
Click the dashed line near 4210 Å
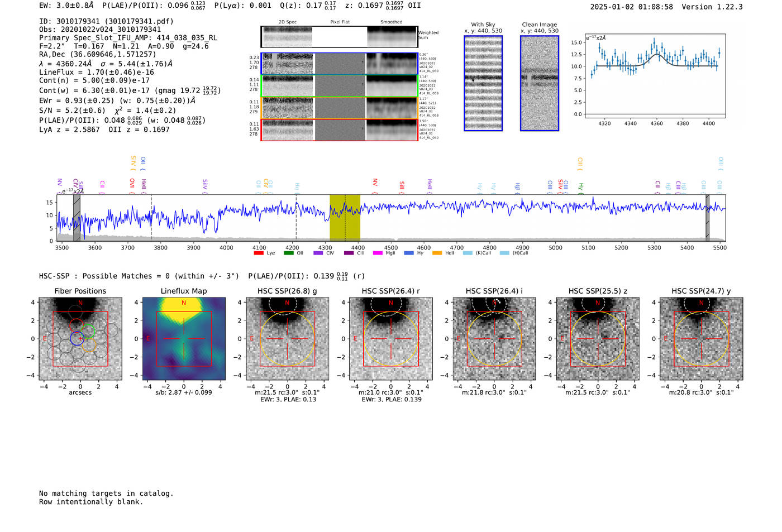296,218
